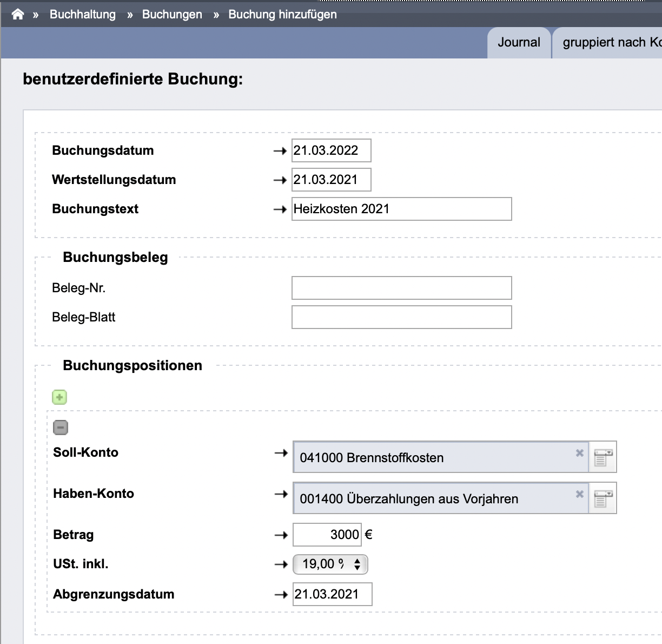Click Buchung hinzufügen in the breadcrumb
Image resolution: width=662 pixels, height=644 pixels.
click(282, 14)
